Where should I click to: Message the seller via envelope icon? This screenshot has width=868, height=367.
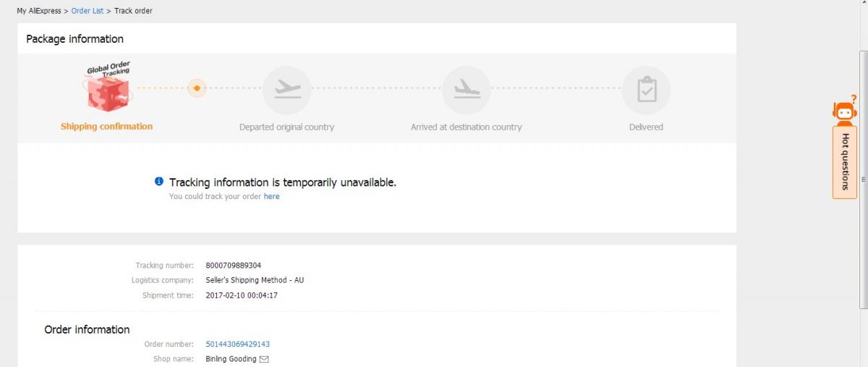[x=264, y=359]
